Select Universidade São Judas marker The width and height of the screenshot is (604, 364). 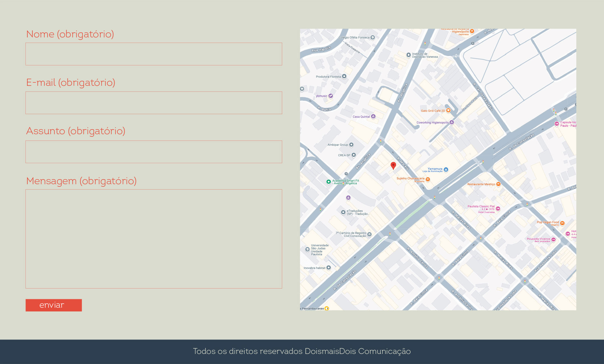(x=307, y=250)
